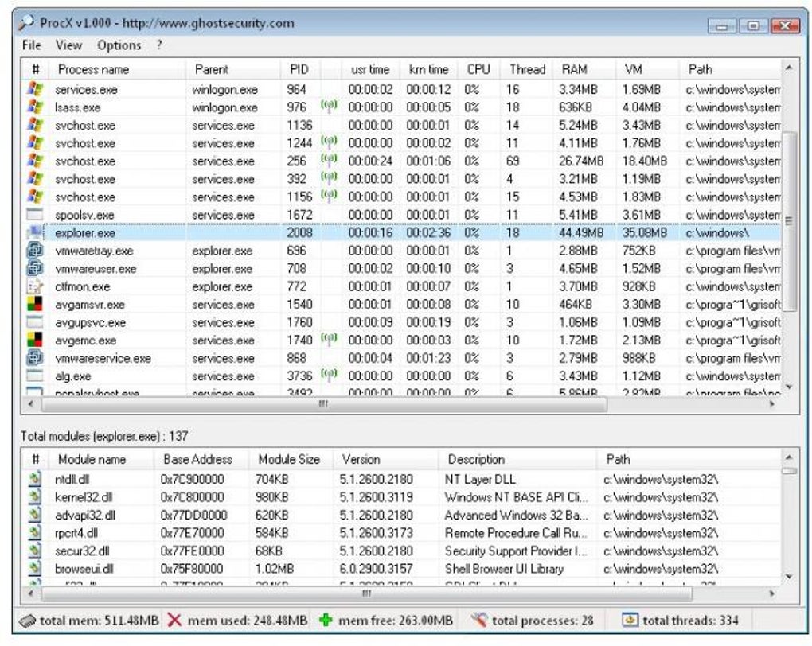Click module list horizontal scrollbar left arrow
Image resolution: width=812 pixels, height=646 pixels.
pyautogui.click(x=30, y=593)
